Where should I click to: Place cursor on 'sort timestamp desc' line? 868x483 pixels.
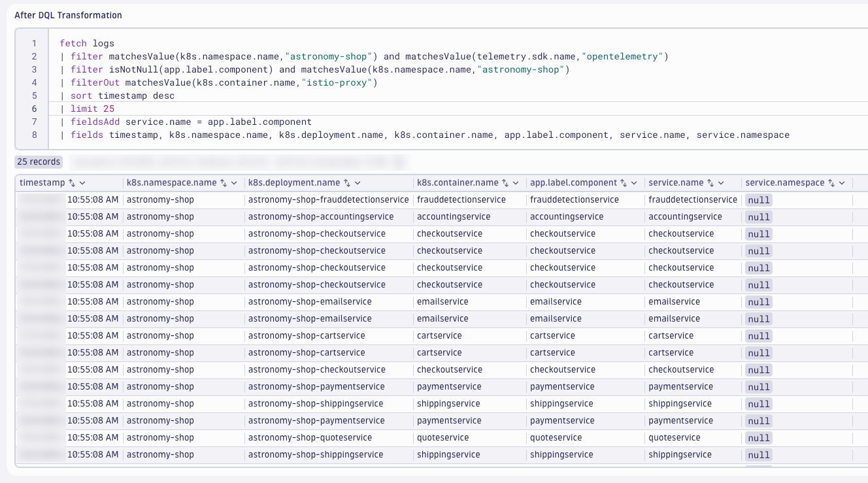click(117, 95)
